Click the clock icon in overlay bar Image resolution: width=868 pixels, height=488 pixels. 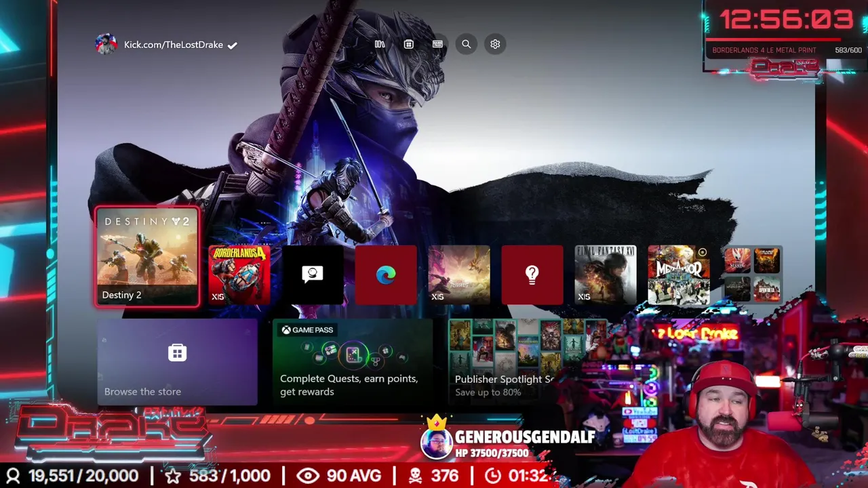coord(493,476)
